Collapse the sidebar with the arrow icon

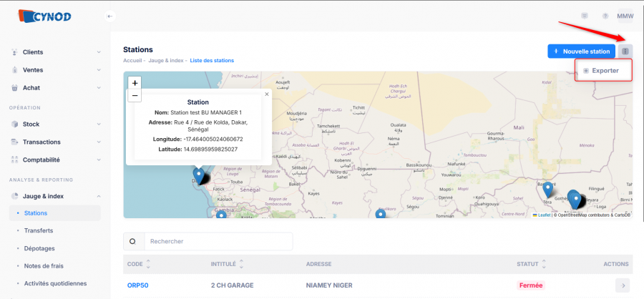[x=109, y=16]
